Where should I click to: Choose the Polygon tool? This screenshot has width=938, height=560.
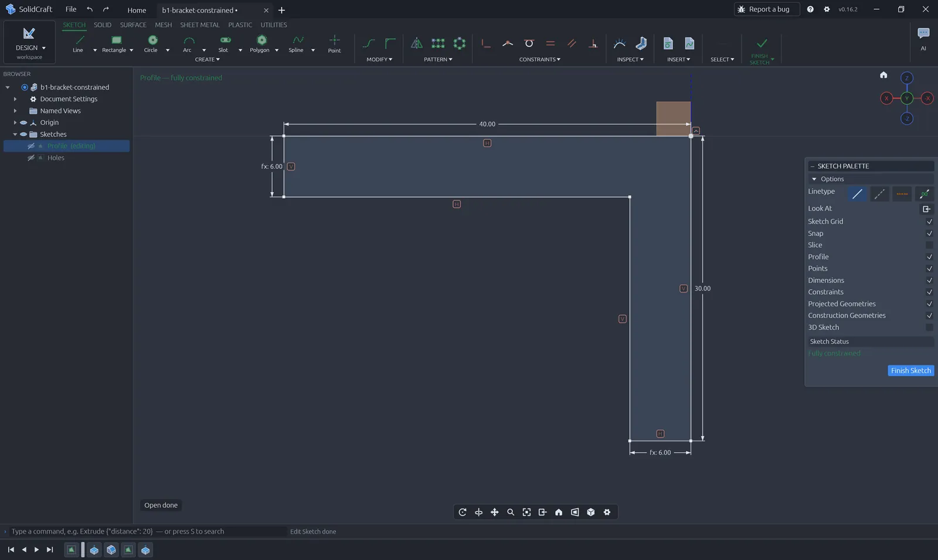click(260, 43)
